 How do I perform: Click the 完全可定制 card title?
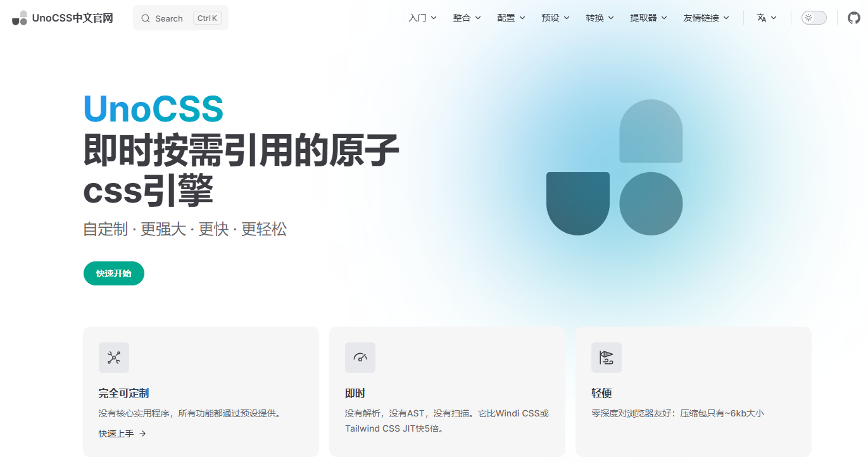(123, 393)
